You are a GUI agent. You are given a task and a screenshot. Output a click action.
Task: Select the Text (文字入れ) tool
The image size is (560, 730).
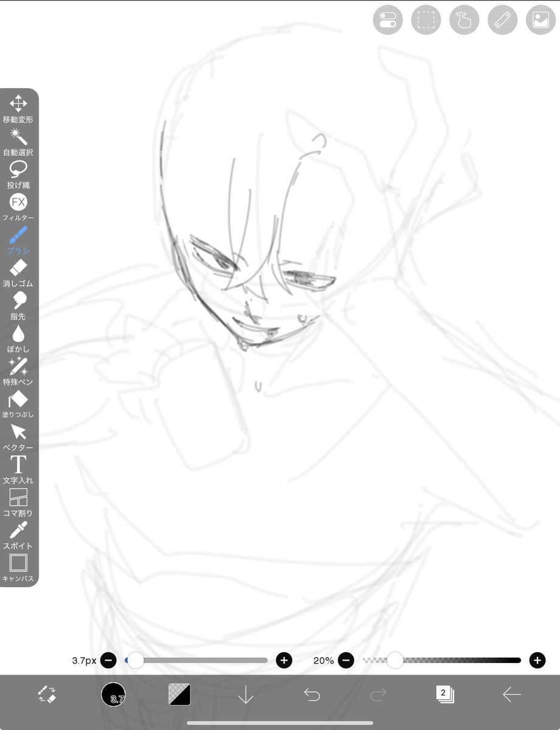point(18,470)
